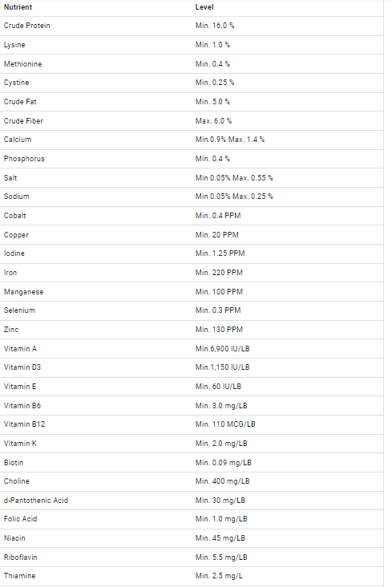Click the Min. 220 PPM Iron value
Image resolution: width=392 pixels, height=588 pixels.
tap(219, 273)
